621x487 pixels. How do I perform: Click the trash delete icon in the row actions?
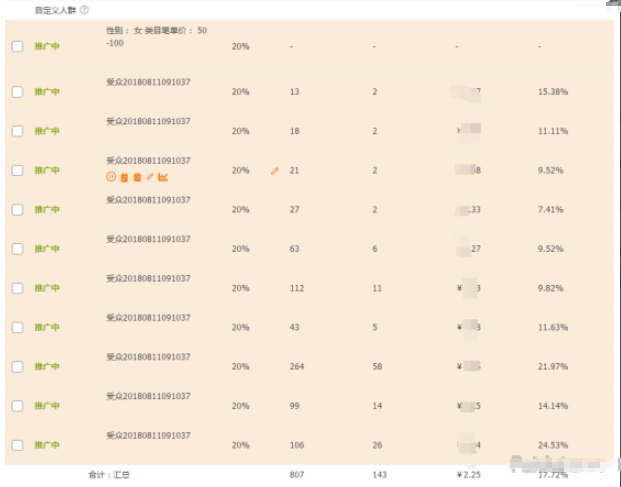point(137,177)
